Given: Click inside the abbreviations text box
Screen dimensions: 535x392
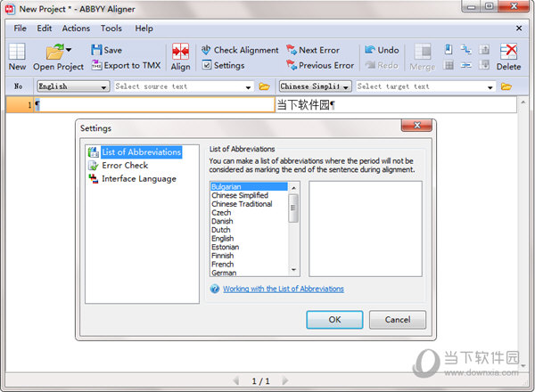Looking at the screenshot, I should pos(366,229).
